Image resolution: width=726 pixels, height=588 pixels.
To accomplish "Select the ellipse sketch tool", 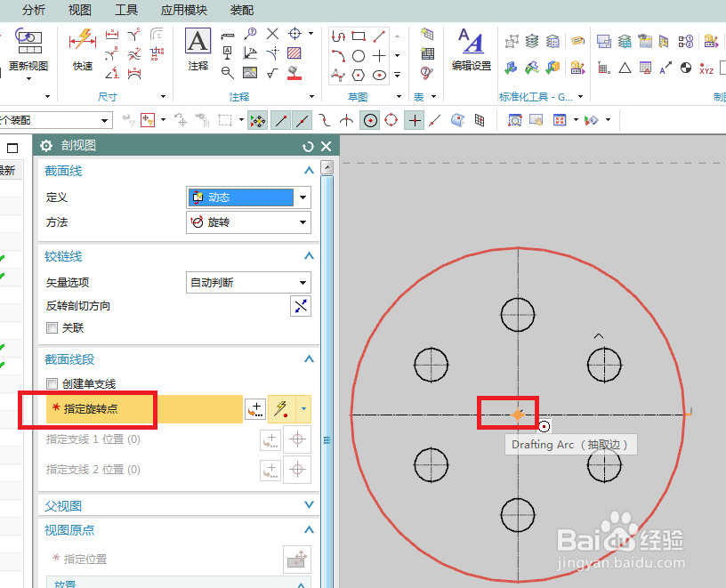I will [379, 75].
